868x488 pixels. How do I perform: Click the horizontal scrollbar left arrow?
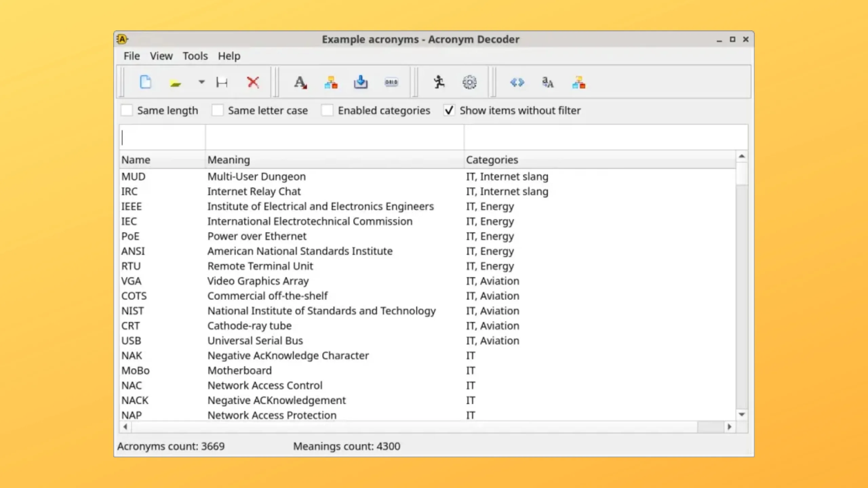click(125, 427)
